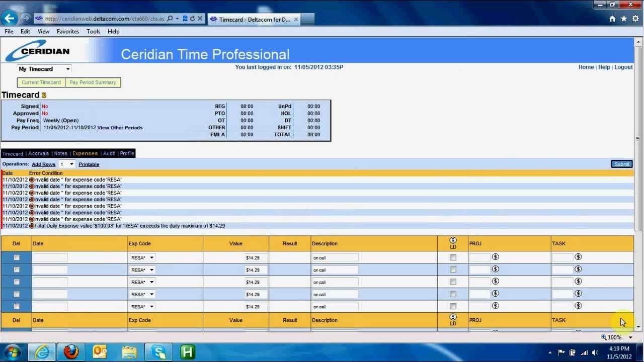Open the browser Home page icon
Image resolution: width=644 pixels, height=362 pixels.
(x=612, y=19)
